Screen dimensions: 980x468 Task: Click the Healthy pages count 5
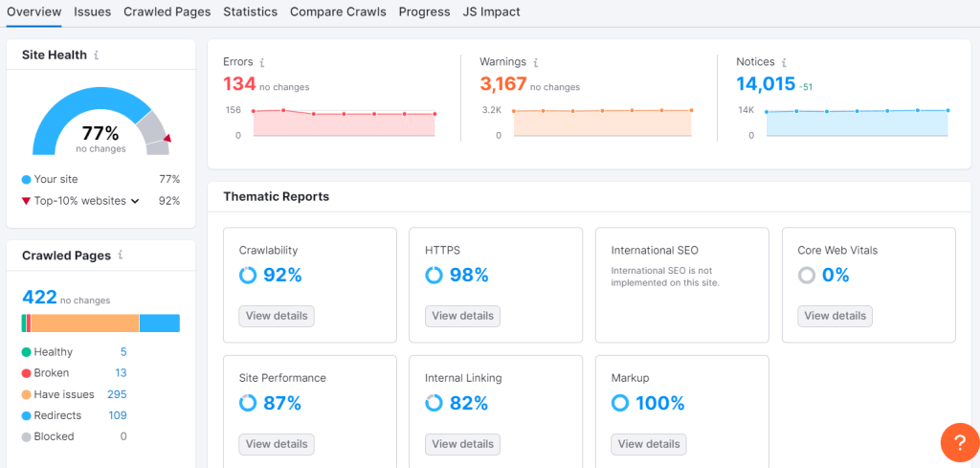(123, 352)
